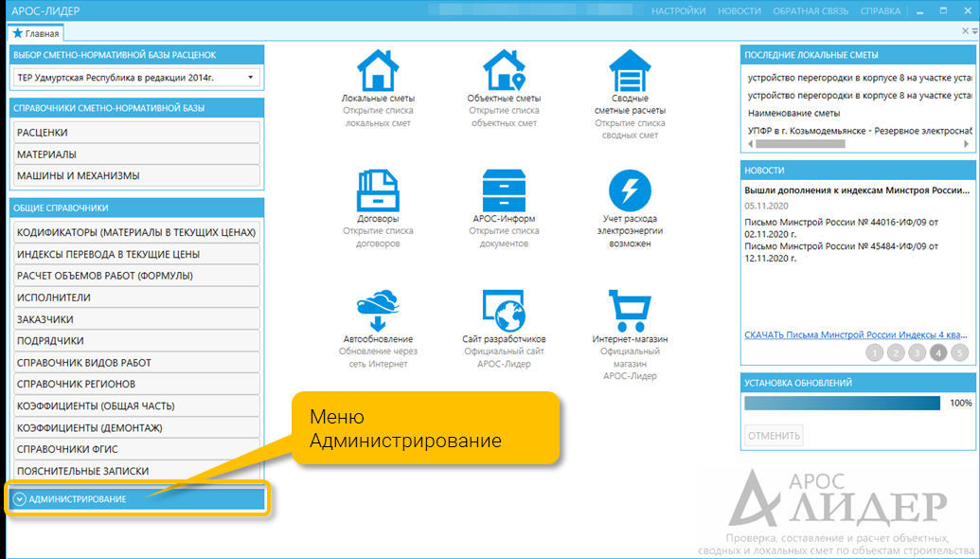
Task: Open the ПОДРЯДЧИКИ directory
Action: point(136,340)
